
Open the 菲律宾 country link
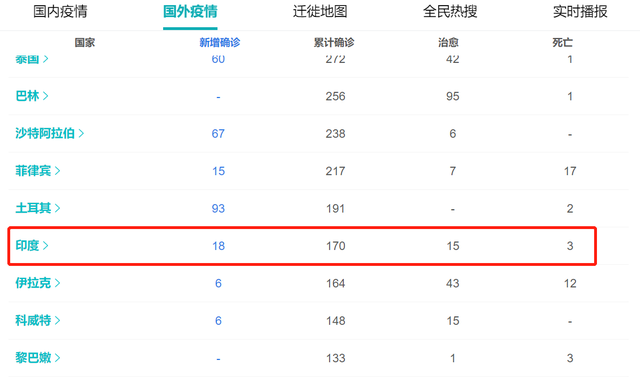(x=33, y=171)
